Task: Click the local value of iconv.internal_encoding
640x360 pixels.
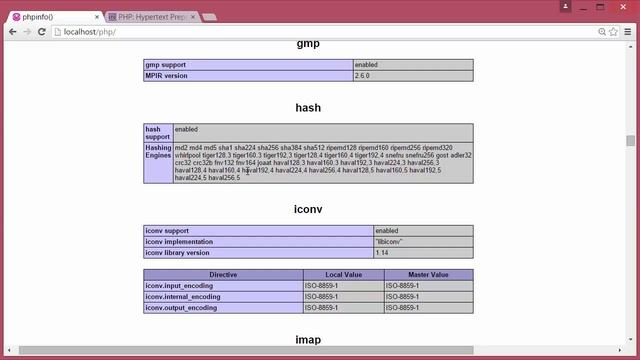Action: point(344,297)
